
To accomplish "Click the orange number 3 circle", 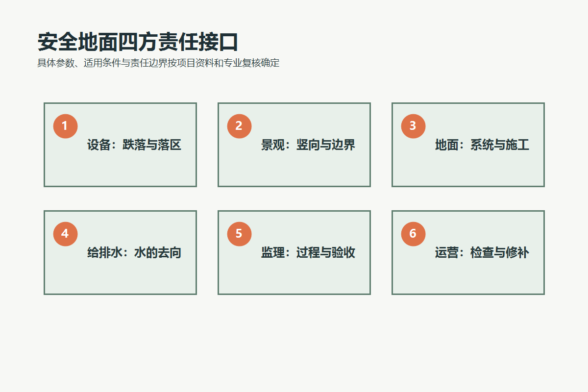I will tap(413, 126).
